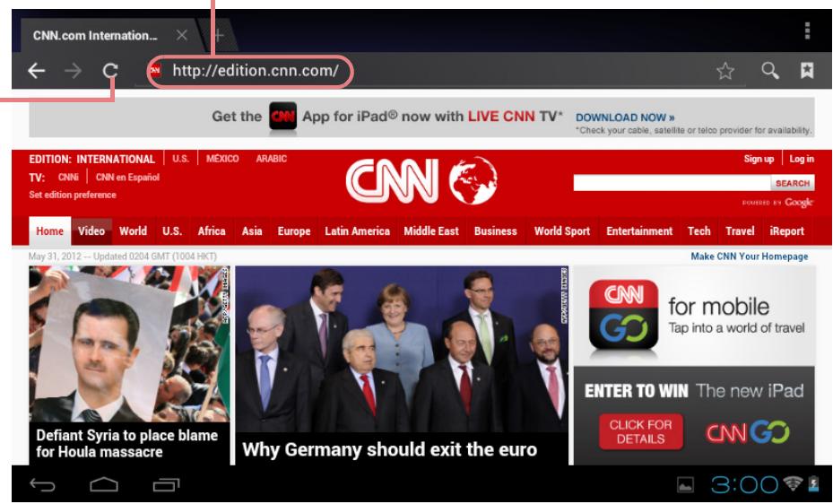Open the Syria Houla massacre story photo
The image size is (833, 504).
pyautogui.click(x=130, y=344)
